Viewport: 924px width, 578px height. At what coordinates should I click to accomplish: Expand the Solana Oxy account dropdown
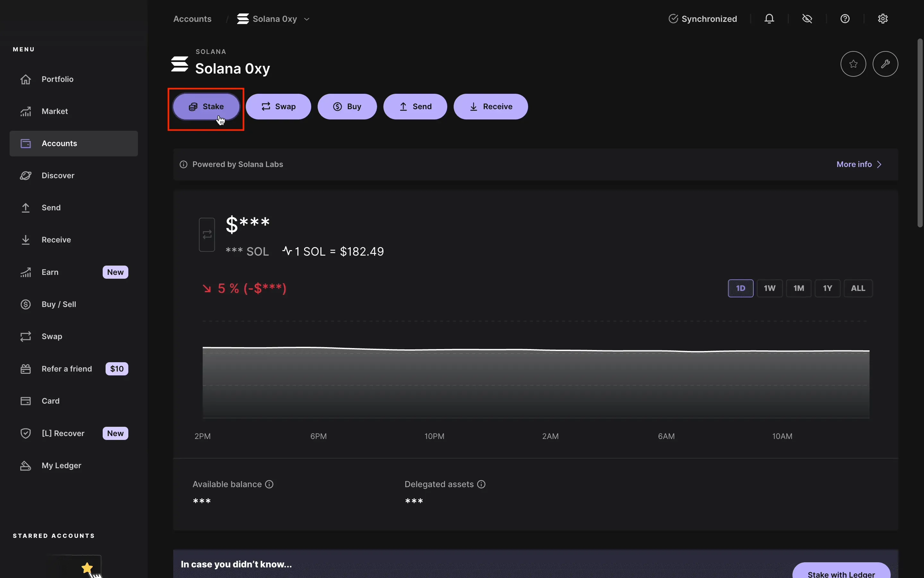click(307, 19)
